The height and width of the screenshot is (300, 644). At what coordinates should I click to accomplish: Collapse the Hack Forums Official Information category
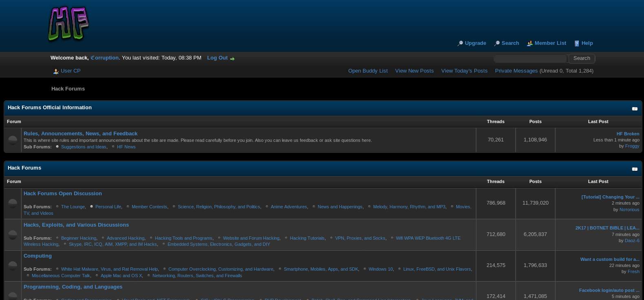[x=635, y=109]
